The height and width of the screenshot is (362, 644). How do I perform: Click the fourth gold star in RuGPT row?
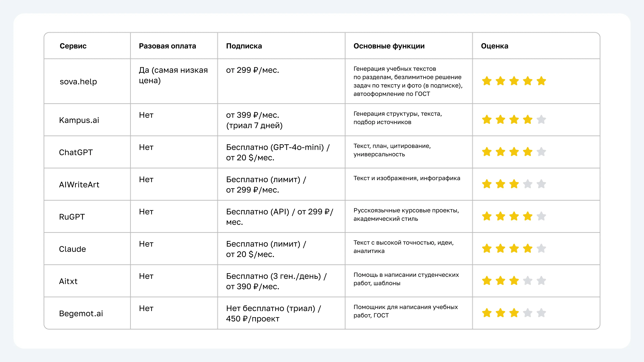click(527, 216)
